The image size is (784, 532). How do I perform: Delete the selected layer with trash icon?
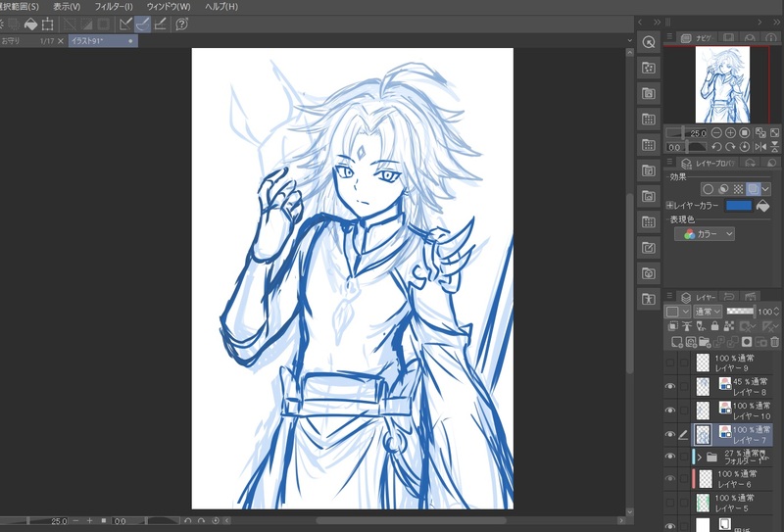(x=774, y=342)
